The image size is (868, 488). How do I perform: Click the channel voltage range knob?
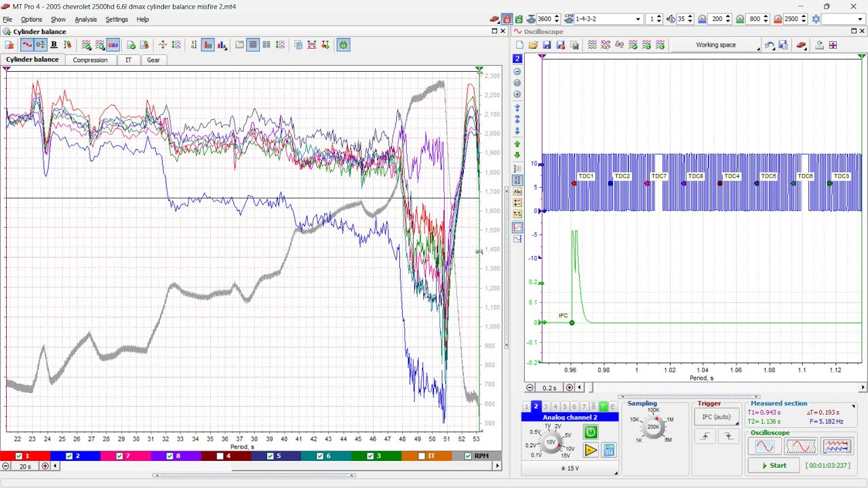(551, 442)
